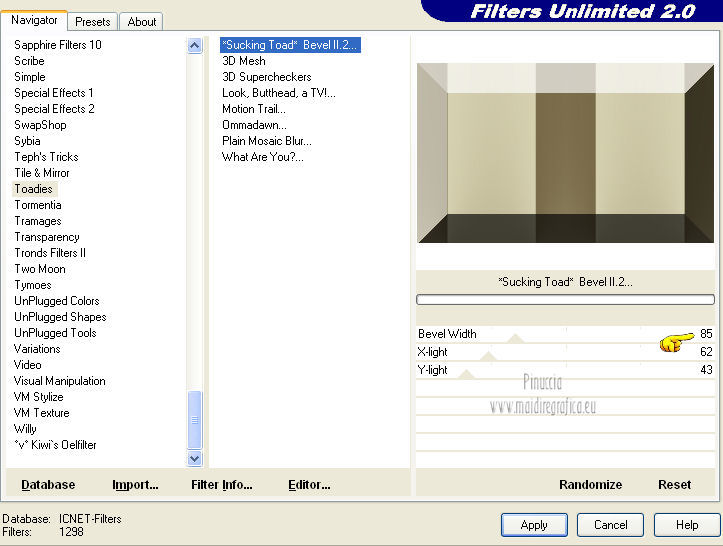
Task: Select the Ommadawn filter
Action: point(254,125)
